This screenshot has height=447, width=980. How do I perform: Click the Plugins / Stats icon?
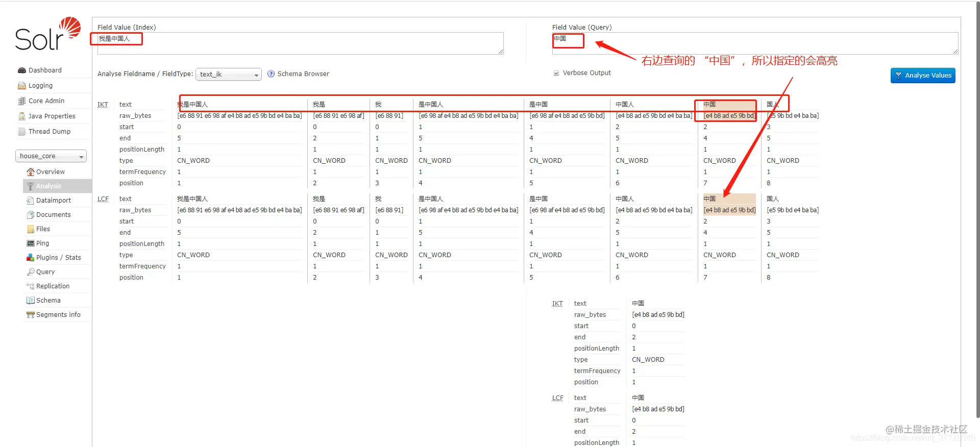[x=30, y=258]
